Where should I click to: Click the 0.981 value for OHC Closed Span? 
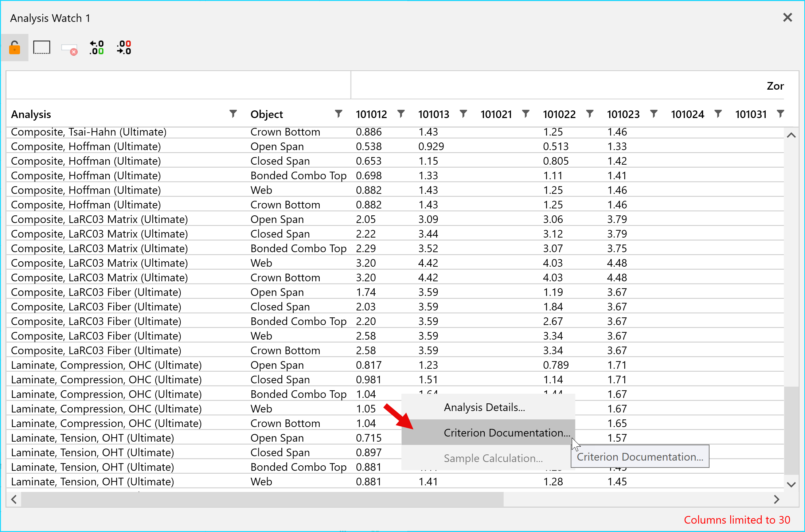coord(368,379)
